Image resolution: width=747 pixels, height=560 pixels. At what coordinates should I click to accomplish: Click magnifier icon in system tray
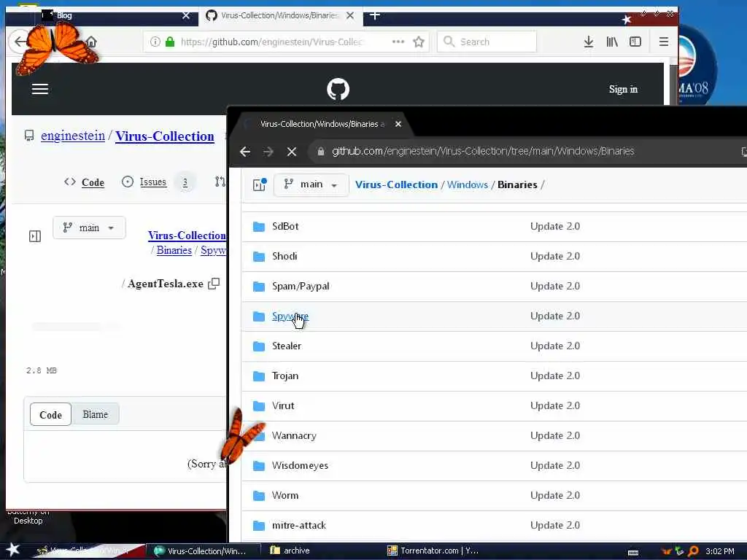pos(693,551)
